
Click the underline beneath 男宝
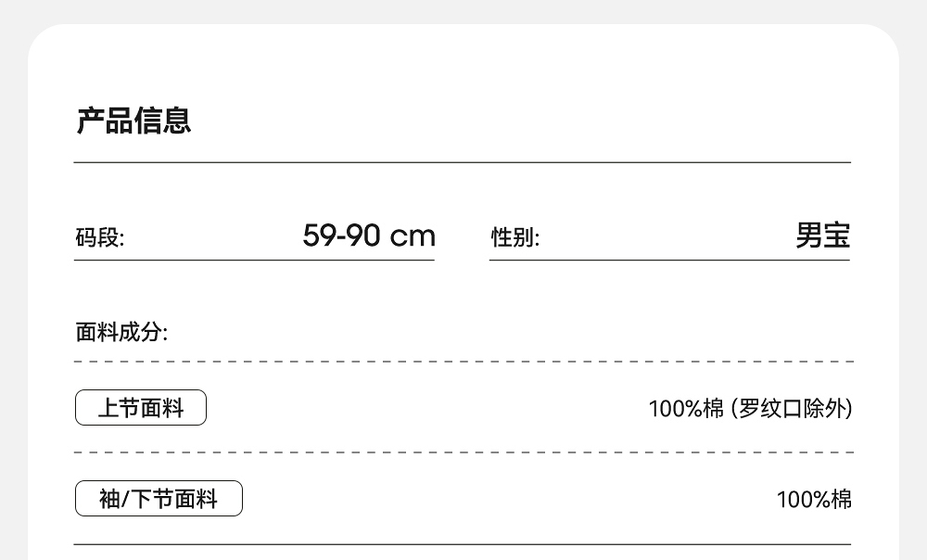[669, 261]
